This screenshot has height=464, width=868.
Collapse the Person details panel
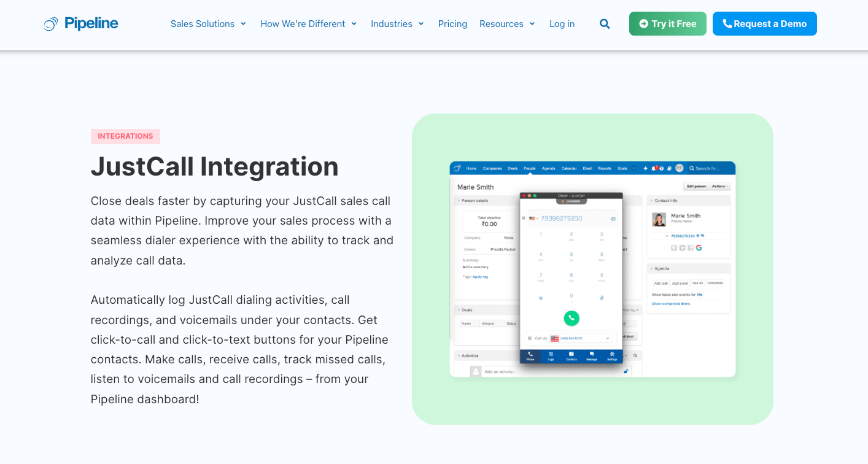coord(459,201)
